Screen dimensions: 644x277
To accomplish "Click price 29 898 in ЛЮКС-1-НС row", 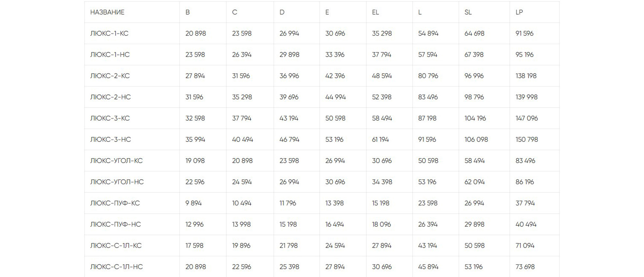I will (x=289, y=55).
